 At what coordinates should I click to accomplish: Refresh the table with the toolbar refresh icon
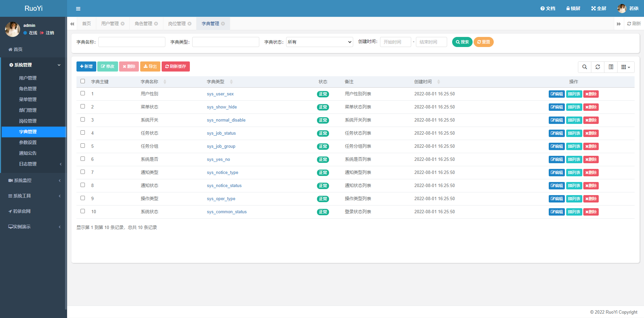pyautogui.click(x=598, y=67)
